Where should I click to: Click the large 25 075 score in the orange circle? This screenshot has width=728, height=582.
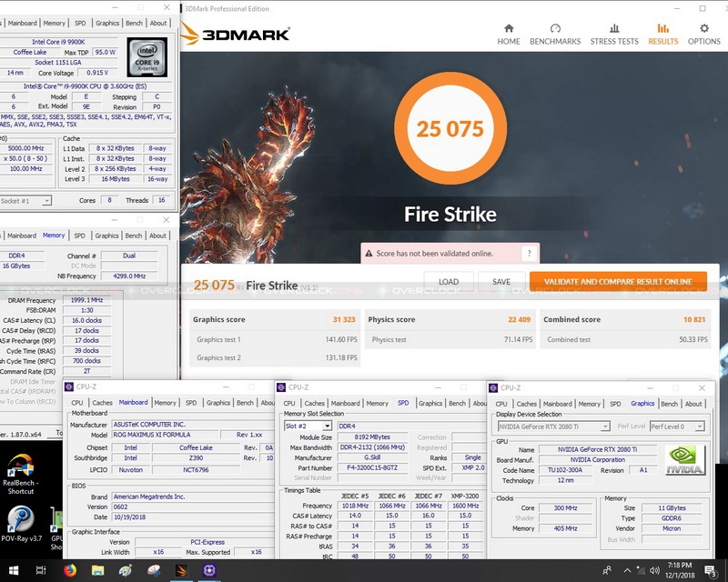pos(450,129)
